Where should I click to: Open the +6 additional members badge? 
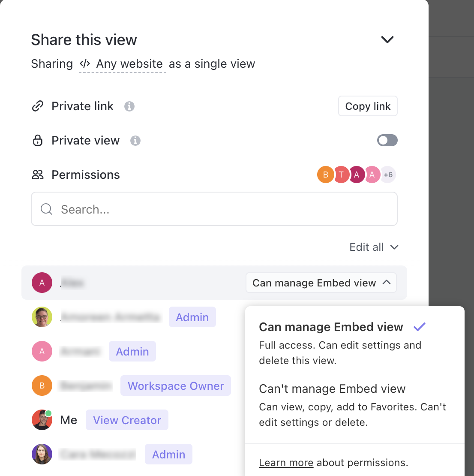pyautogui.click(x=388, y=175)
